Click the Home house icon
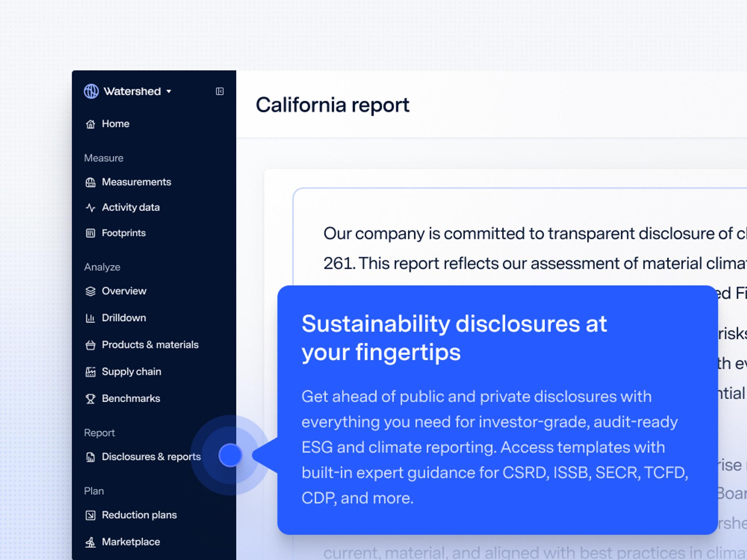 (x=90, y=124)
